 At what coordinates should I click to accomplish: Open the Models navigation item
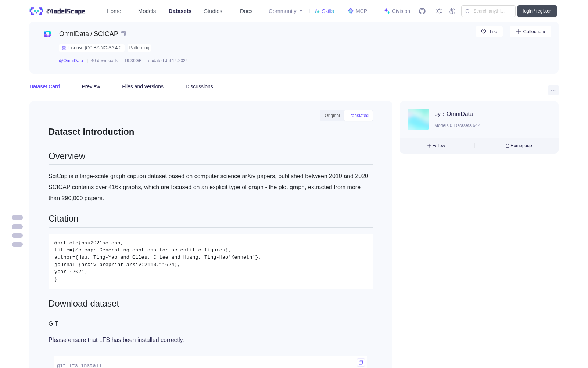(x=147, y=11)
